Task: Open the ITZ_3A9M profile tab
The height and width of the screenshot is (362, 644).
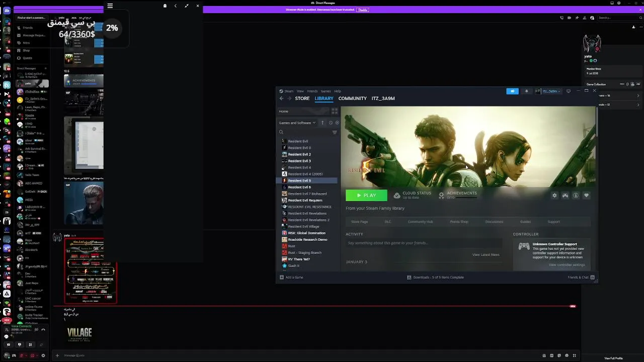Action: point(383,99)
